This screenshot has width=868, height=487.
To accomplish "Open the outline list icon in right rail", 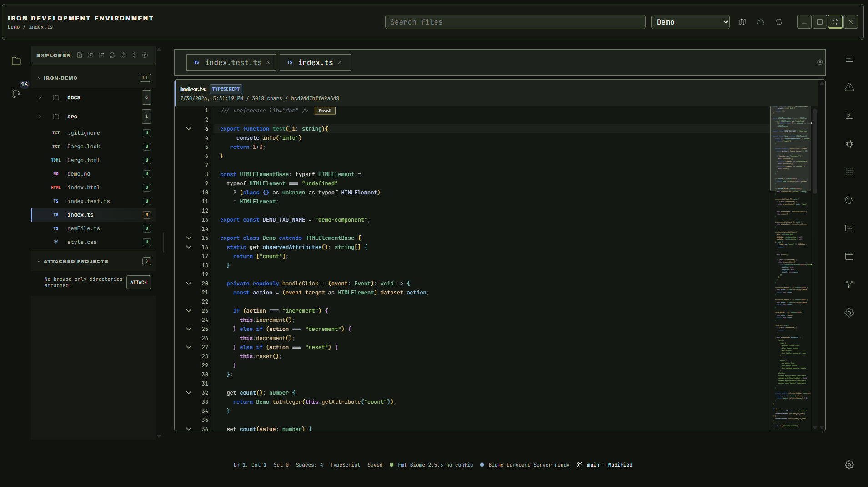I will pos(849,59).
